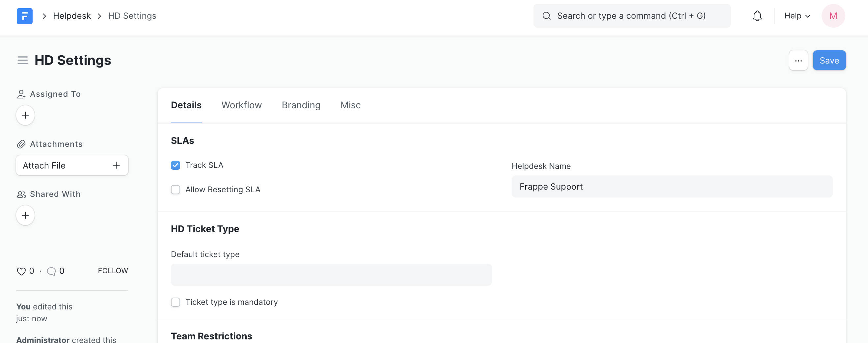Switch to the Branding tab
The width and height of the screenshot is (868, 343).
coord(301,105)
